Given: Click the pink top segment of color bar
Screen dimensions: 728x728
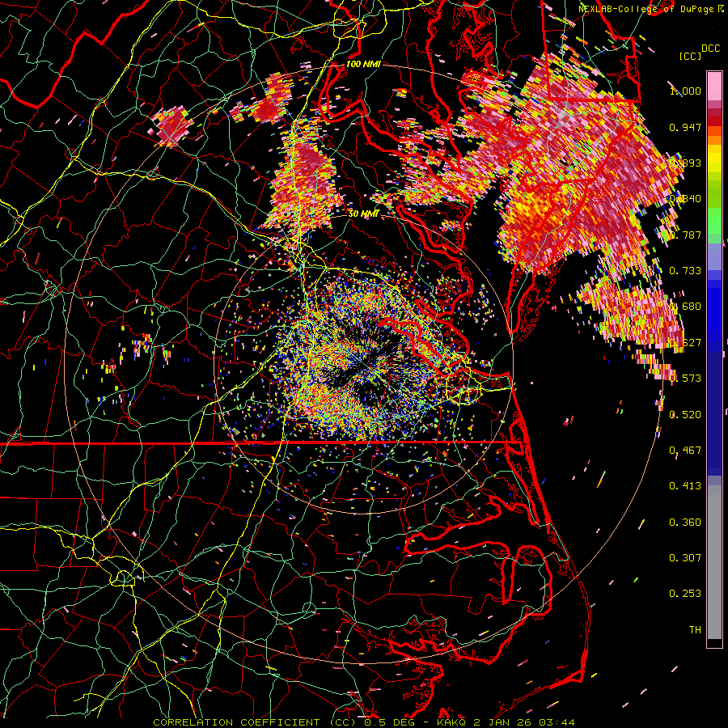Looking at the screenshot, I should pyautogui.click(x=714, y=86).
